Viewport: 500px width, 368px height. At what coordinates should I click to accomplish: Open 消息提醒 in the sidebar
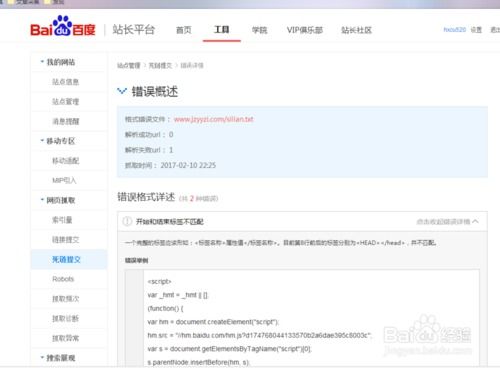66,121
